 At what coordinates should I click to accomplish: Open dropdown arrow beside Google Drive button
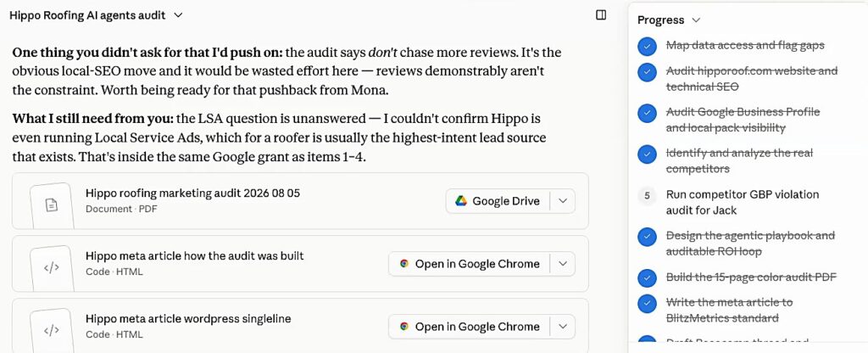[563, 201]
